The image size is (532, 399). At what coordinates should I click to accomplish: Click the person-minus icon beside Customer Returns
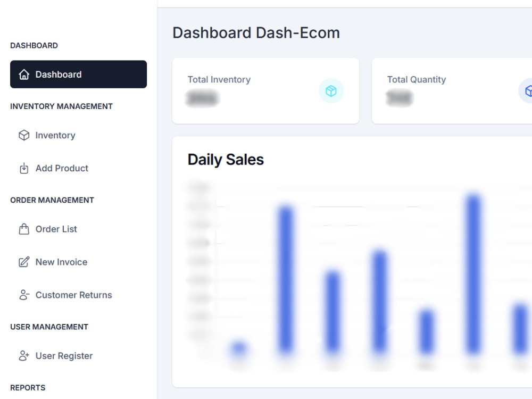tap(24, 295)
